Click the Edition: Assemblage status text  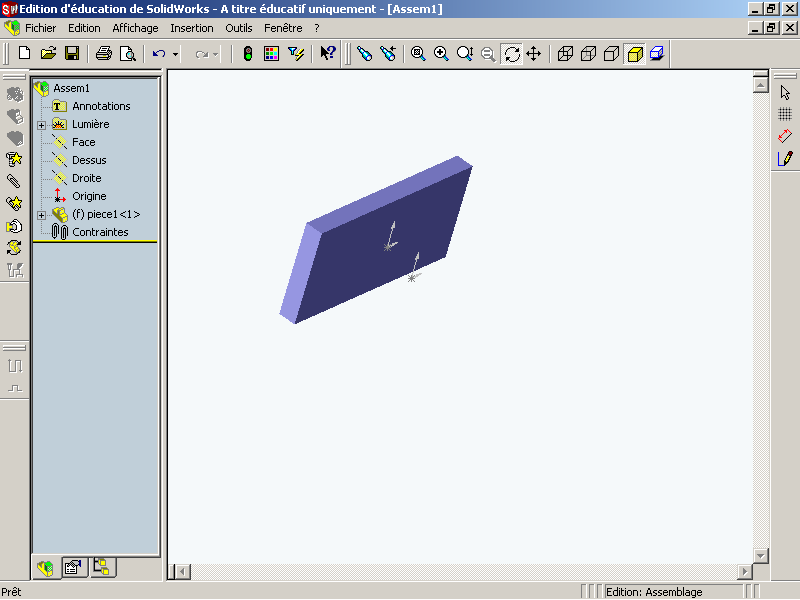654,592
